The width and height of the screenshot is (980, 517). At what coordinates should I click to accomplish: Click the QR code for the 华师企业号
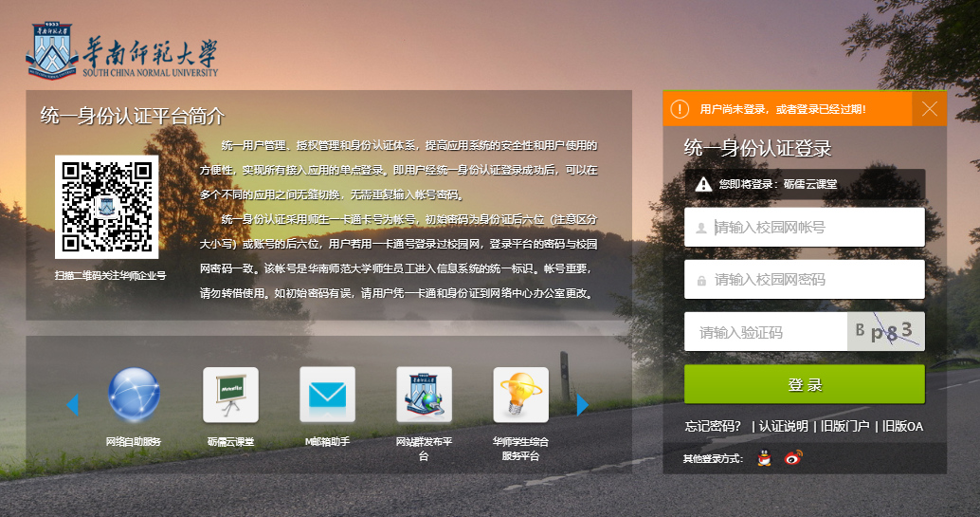[106, 206]
